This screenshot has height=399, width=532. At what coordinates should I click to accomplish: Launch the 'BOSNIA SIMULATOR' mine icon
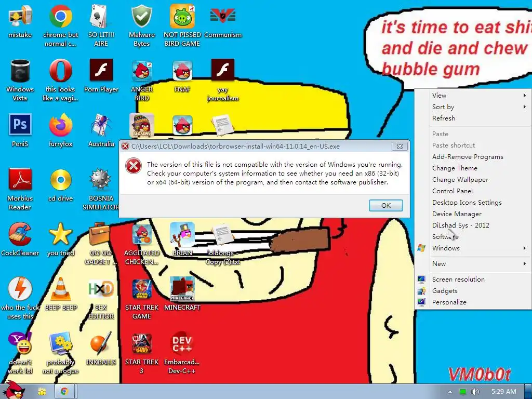point(101,189)
